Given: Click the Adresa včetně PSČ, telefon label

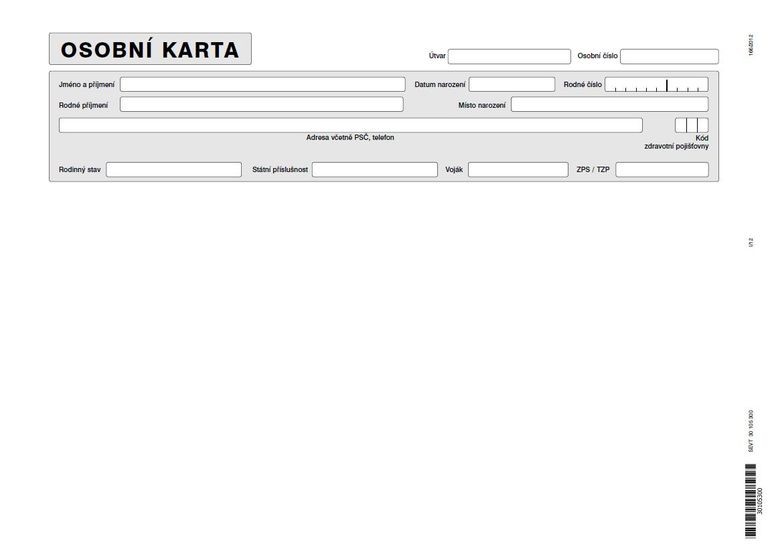Looking at the screenshot, I should (350, 137).
